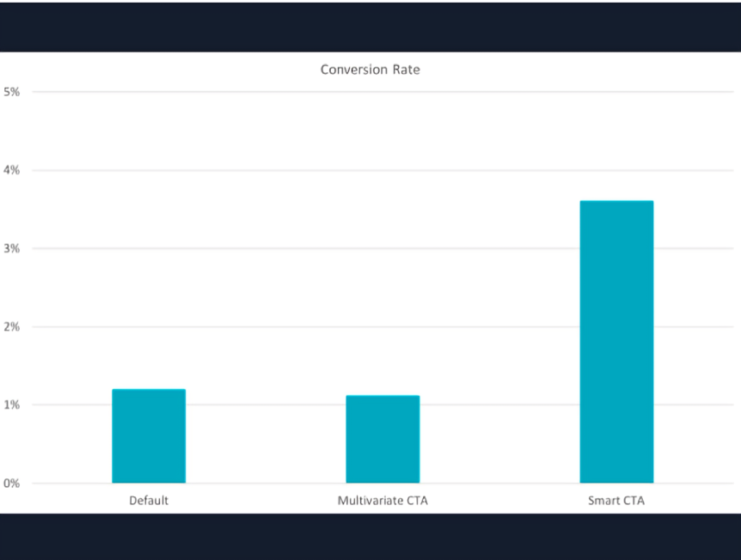Select the 2% y-axis label
The image size is (741, 560).
(x=12, y=326)
